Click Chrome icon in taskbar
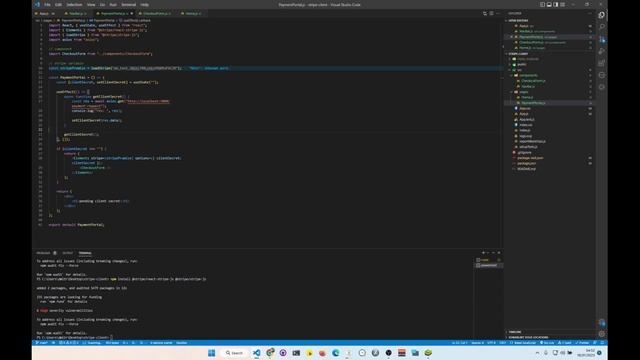 point(270,353)
